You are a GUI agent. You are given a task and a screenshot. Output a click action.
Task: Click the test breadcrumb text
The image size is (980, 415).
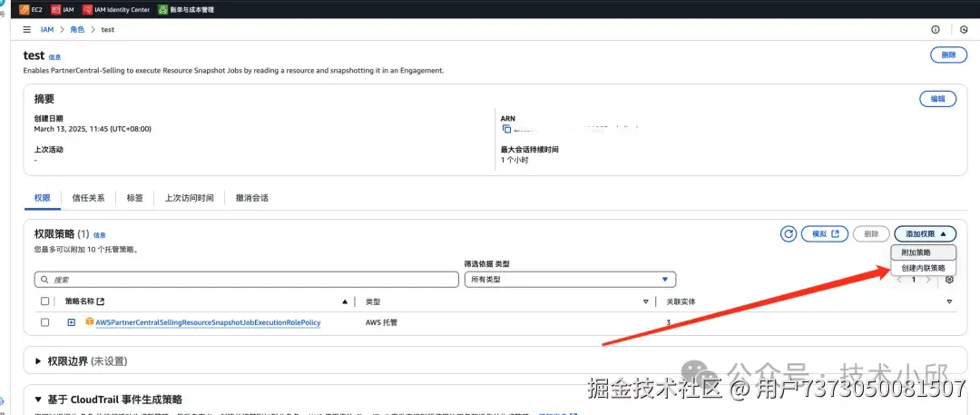[107, 29]
